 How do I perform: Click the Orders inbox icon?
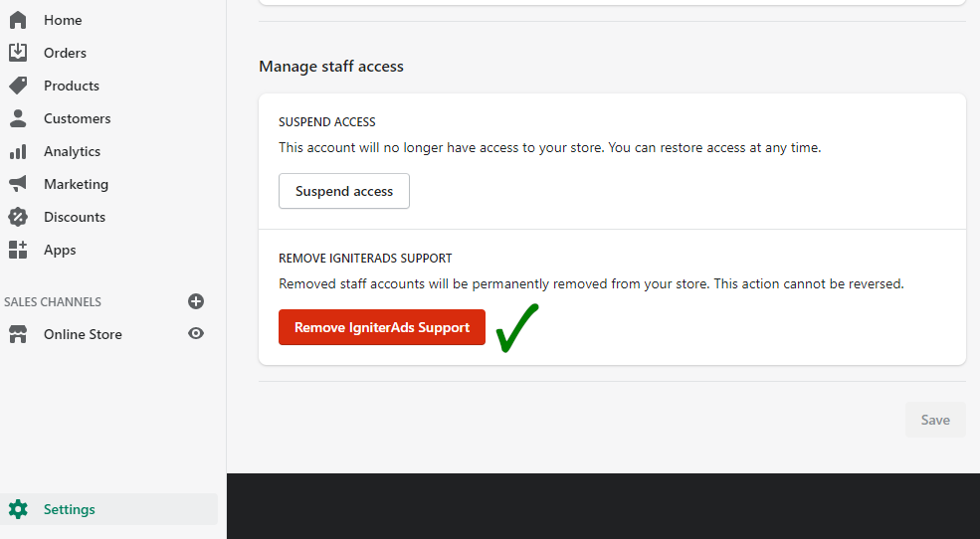click(18, 53)
